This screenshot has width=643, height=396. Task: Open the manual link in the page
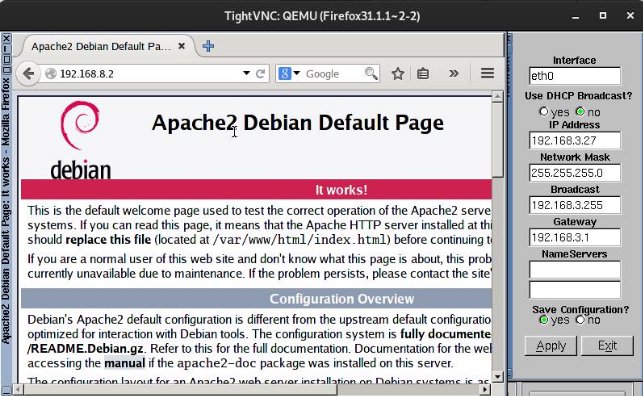(125, 363)
